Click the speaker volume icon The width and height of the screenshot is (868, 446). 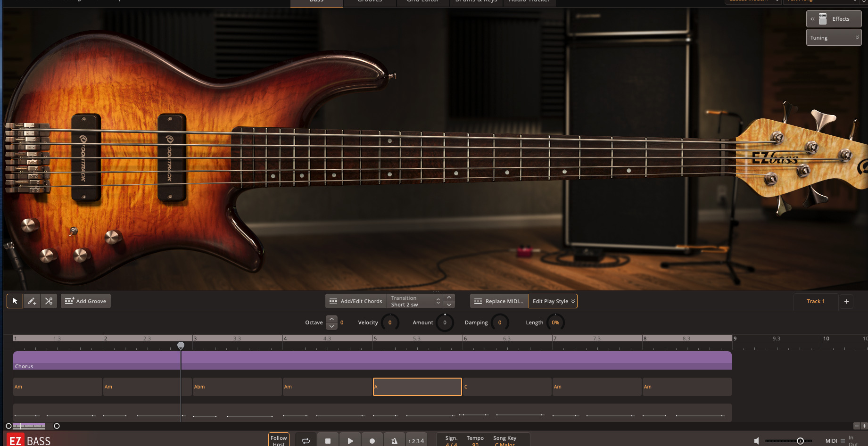point(756,441)
